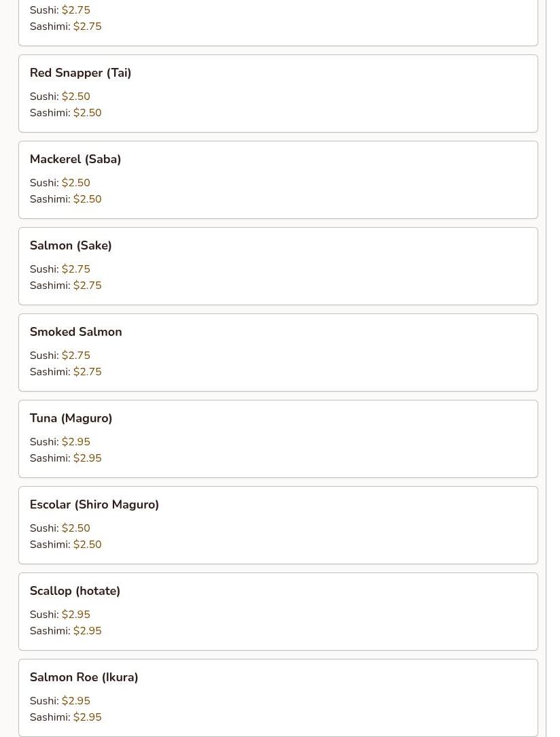Select the Red Snapper sushi price $2.50

(75, 97)
